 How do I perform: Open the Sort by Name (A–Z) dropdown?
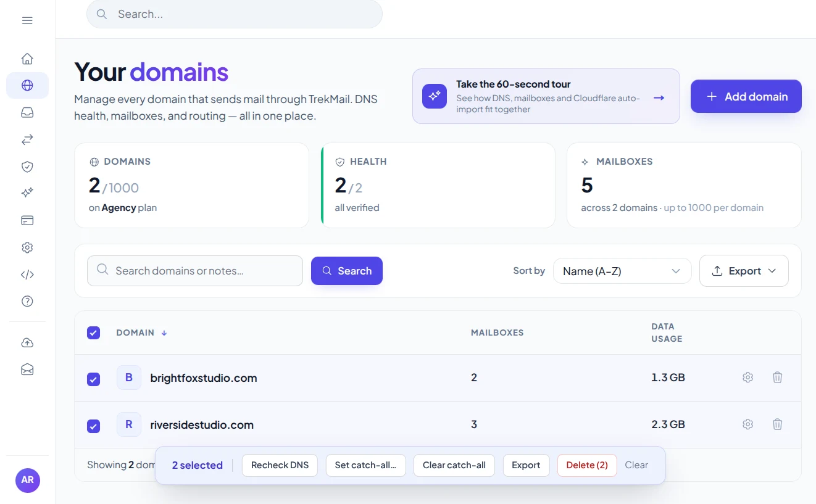coord(622,271)
